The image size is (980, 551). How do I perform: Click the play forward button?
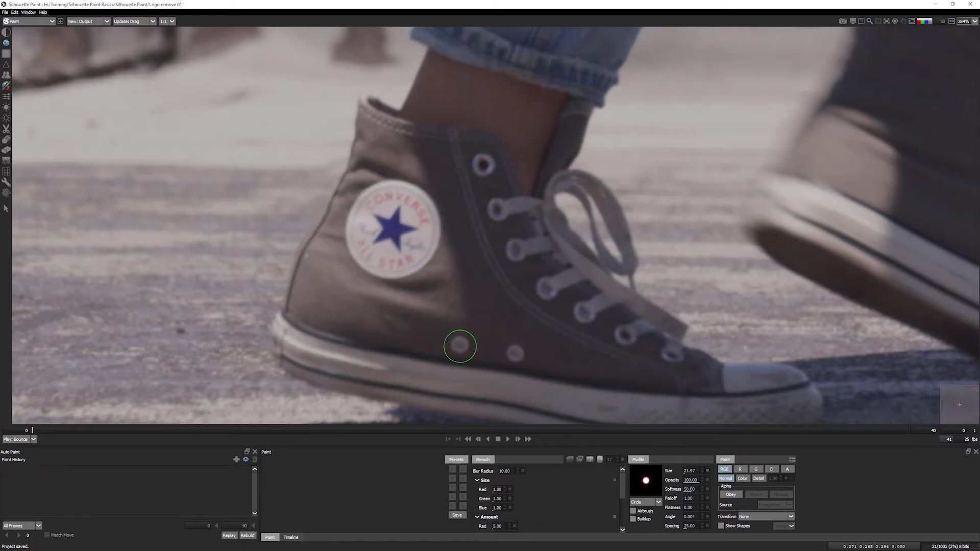pos(507,439)
